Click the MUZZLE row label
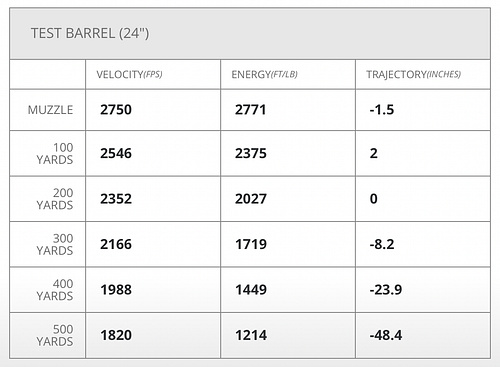 coord(50,110)
